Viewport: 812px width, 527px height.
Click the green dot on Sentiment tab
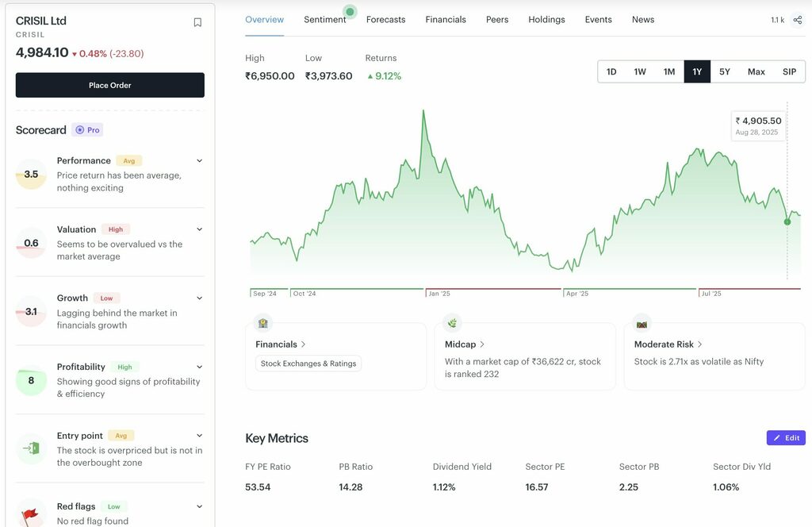click(350, 11)
